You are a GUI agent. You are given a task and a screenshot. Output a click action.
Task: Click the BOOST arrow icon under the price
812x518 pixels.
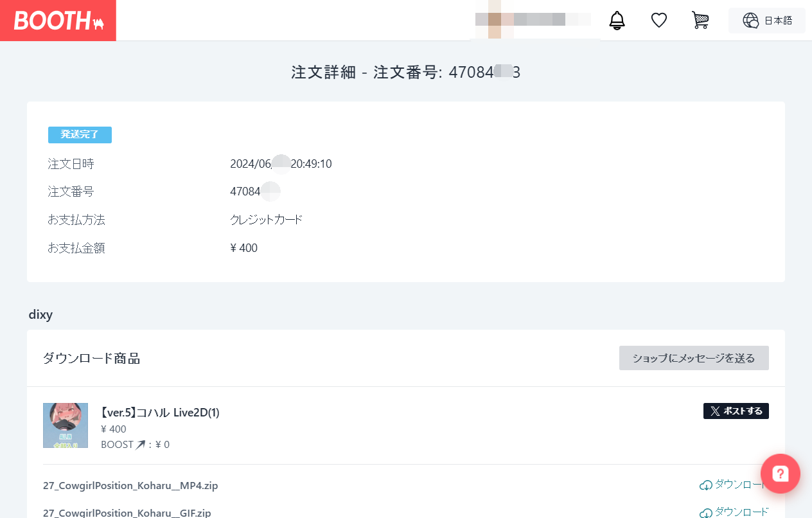click(140, 445)
